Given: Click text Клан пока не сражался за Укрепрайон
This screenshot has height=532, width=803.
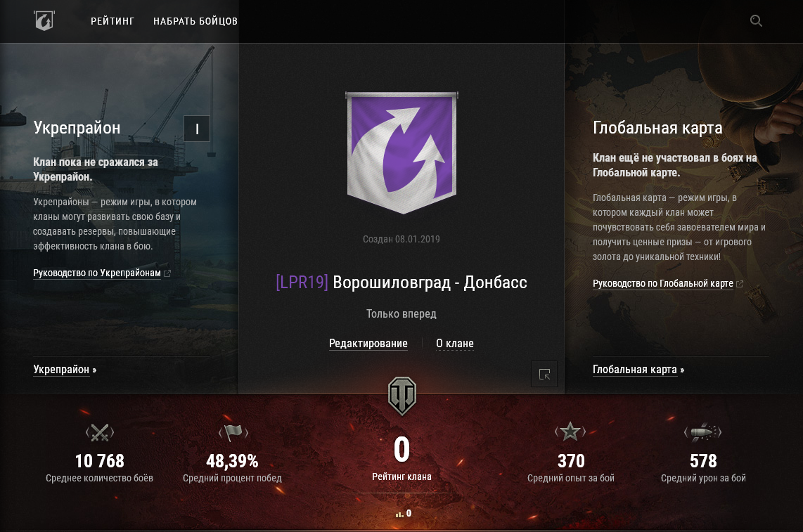Looking at the screenshot, I should tap(95, 169).
